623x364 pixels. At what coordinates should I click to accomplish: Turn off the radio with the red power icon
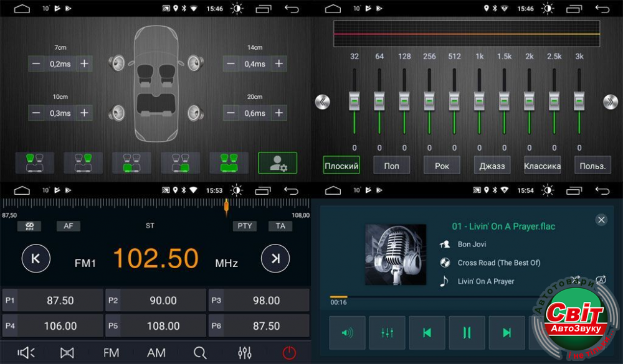coord(289,353)
